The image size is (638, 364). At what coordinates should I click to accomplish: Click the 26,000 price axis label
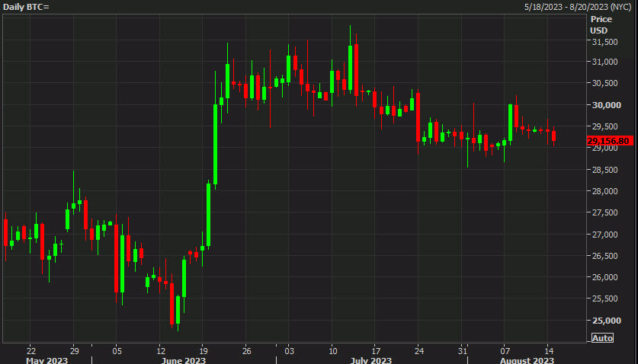point(604,277)
